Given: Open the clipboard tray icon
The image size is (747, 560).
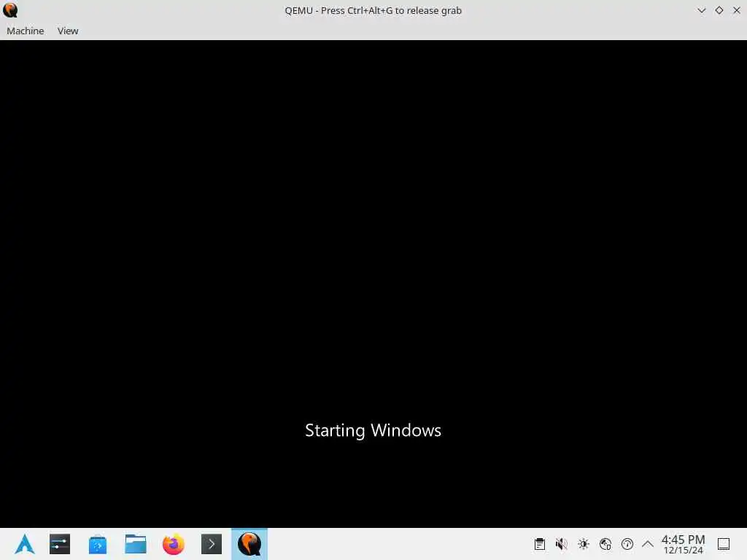Looking at the screenshot, I should [x=539, y=544].
